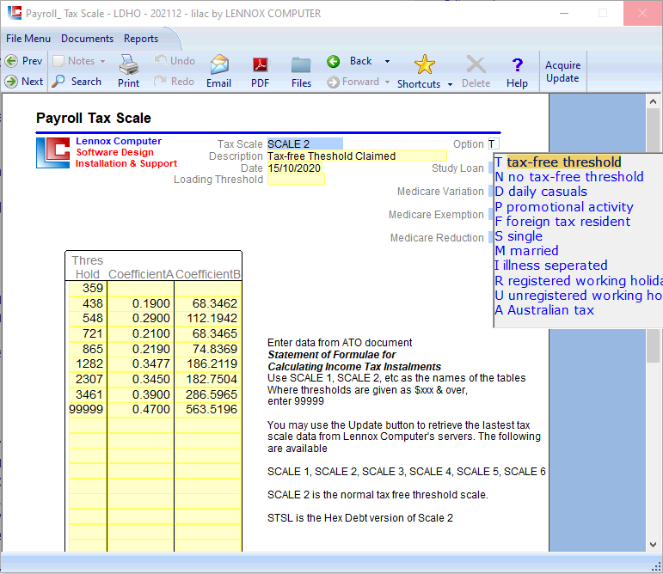Select threshold cell 438

click(88, 303)
